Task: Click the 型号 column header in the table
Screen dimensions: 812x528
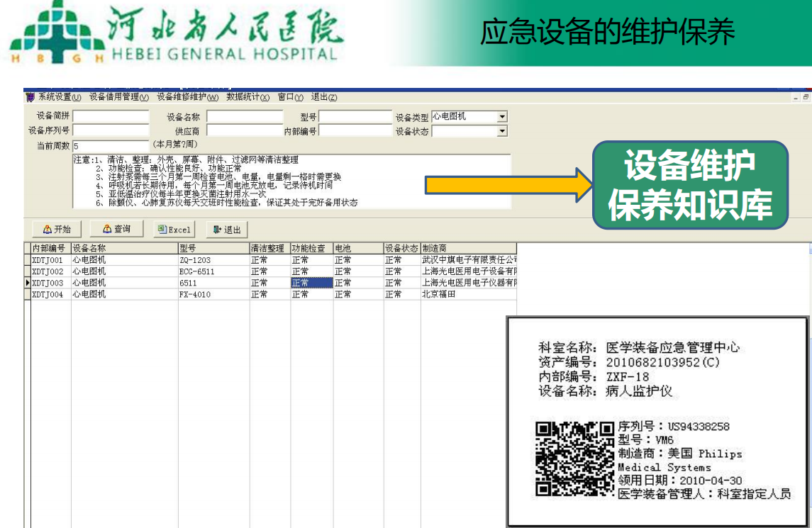Action: tap(213, 249)
